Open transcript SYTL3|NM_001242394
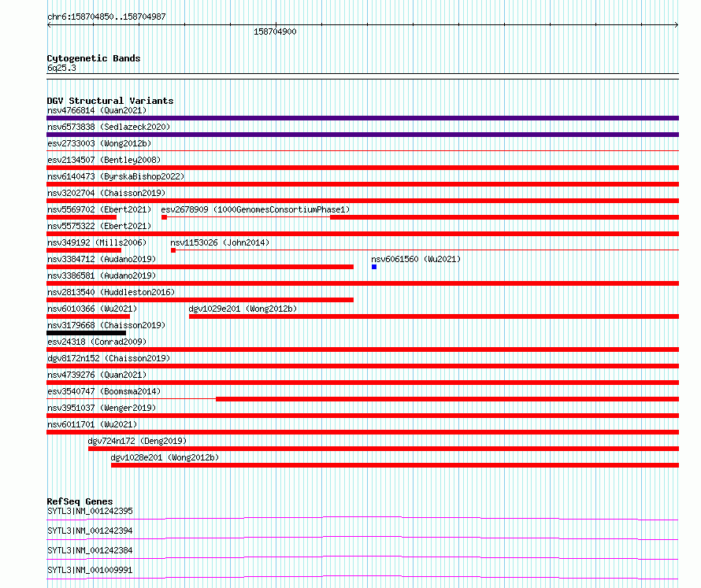Viewport: 701px width, 588px height. click(90, 531)
